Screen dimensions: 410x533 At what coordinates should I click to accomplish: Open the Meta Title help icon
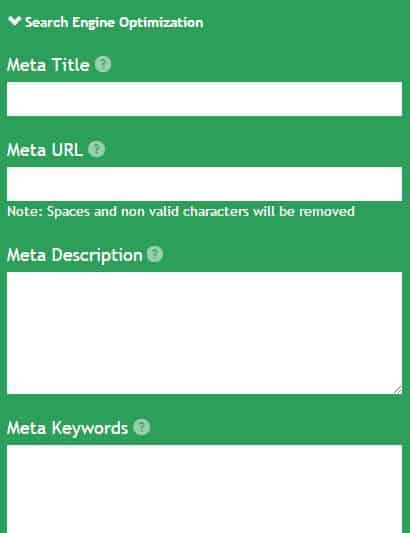point(103,64)
